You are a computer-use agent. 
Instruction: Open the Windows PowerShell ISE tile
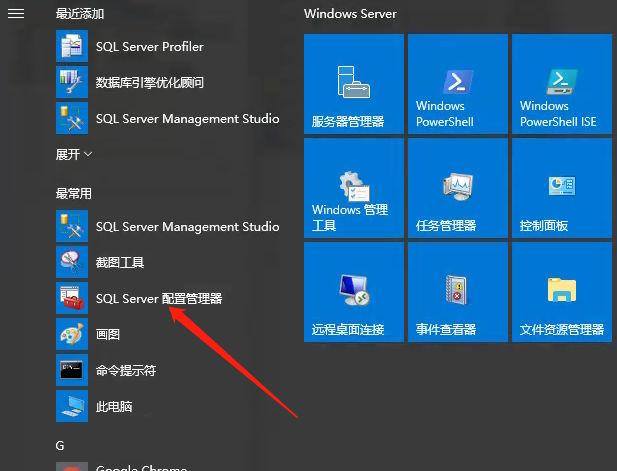click(562, 84)
